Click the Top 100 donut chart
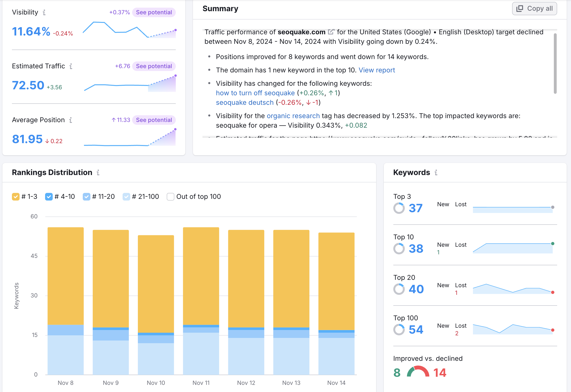The width and height of the screenshot is (571, 392). [x=400, y=329]
